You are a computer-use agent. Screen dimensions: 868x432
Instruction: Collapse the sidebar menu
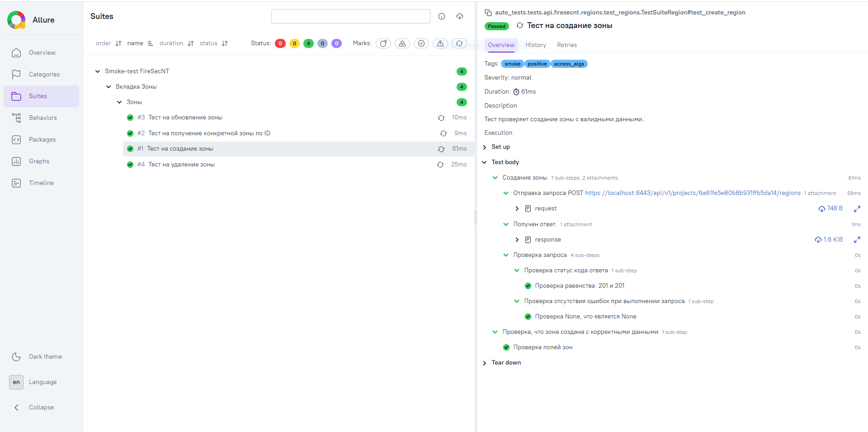pos(42,407)
